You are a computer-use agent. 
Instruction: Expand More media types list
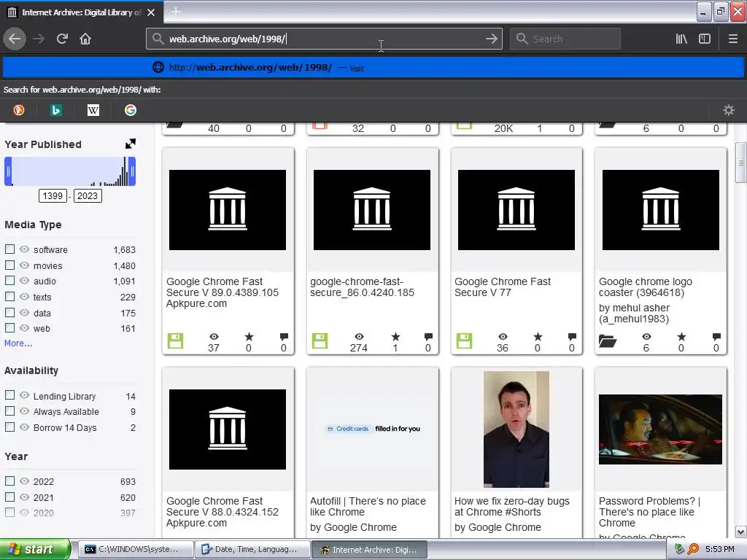[18, 343]
